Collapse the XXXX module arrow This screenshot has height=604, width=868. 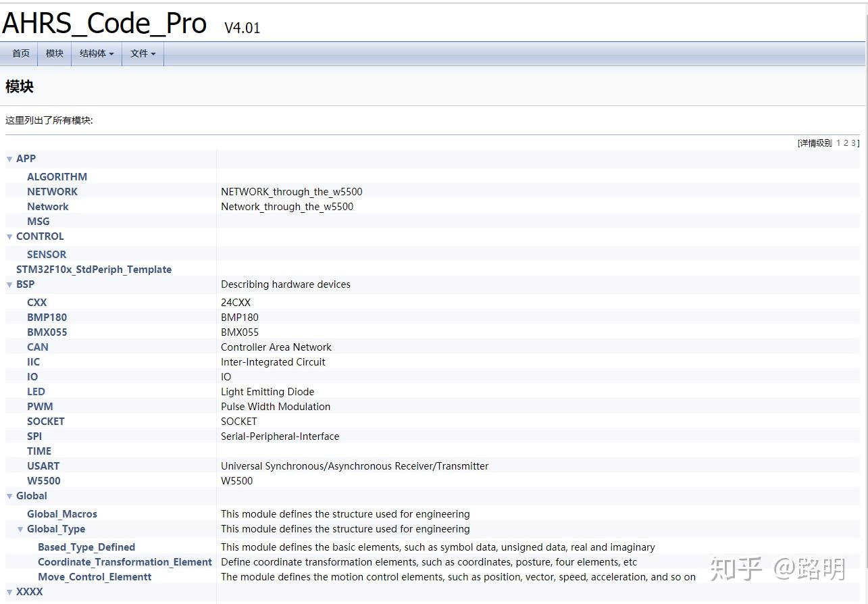[9, 592]
